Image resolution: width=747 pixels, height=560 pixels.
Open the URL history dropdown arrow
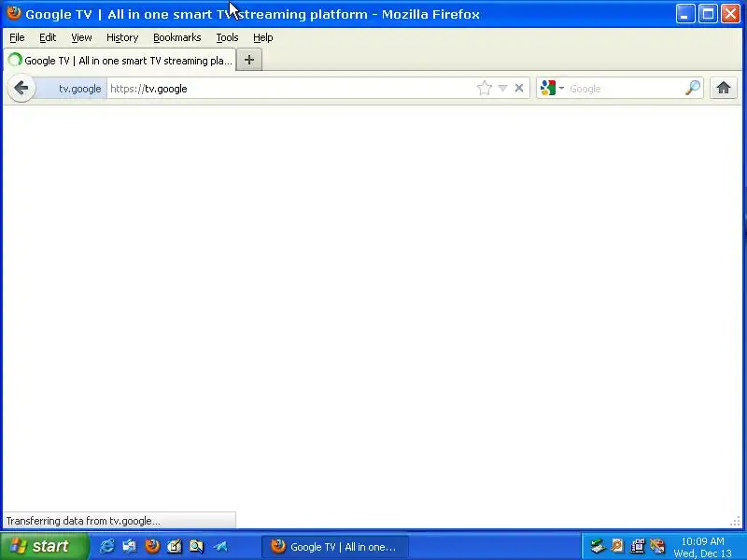[502, 88]
